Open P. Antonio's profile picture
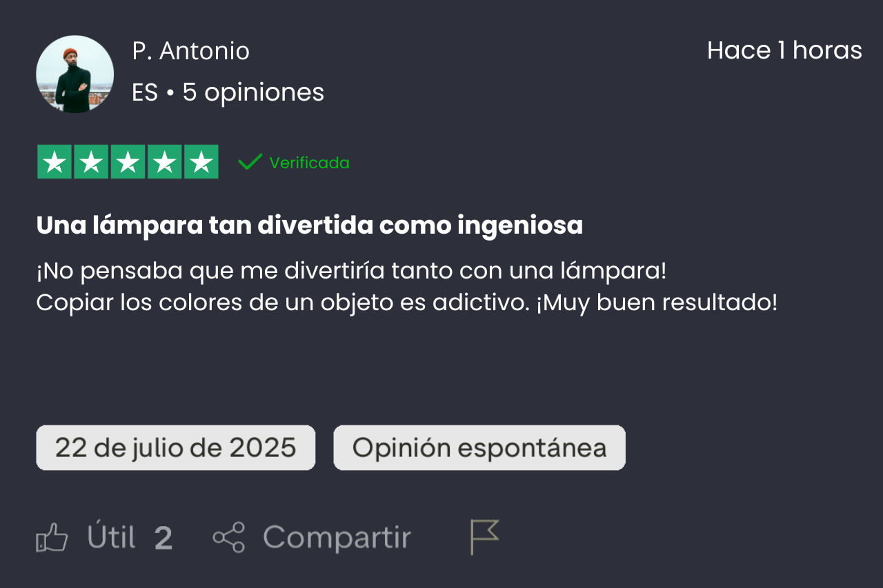The height and width of the screenshot is (588, 883). pos(75,74)
